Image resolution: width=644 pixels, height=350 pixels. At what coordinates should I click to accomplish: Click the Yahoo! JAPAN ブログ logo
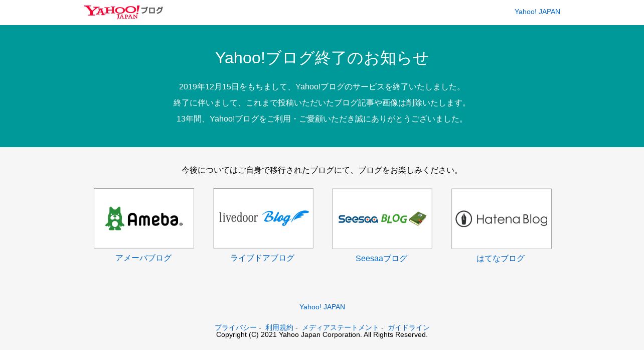click(123, 12)
